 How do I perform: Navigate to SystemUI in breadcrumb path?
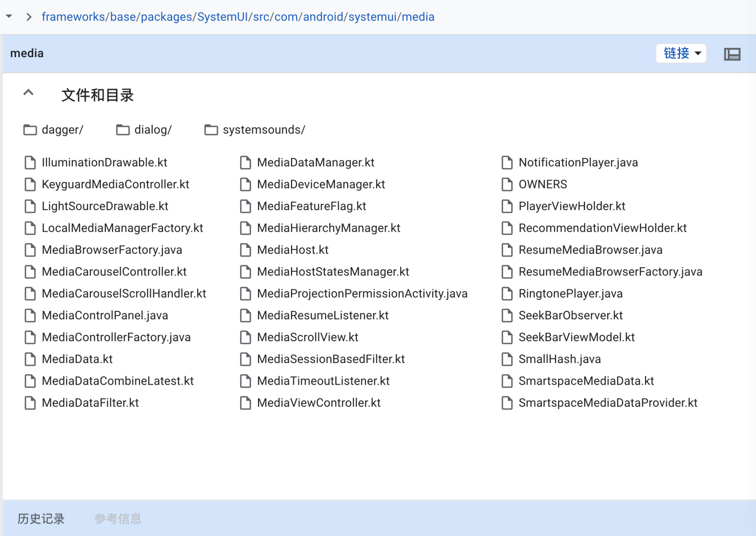222,17
